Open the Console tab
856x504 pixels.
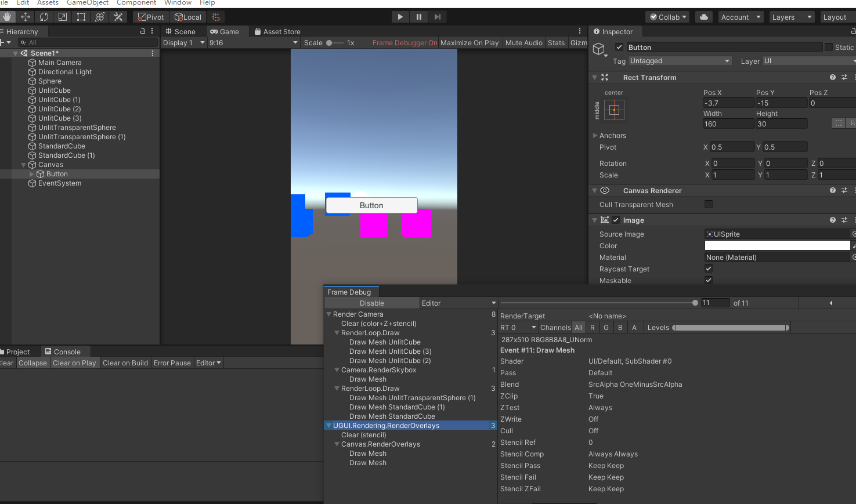63,351
